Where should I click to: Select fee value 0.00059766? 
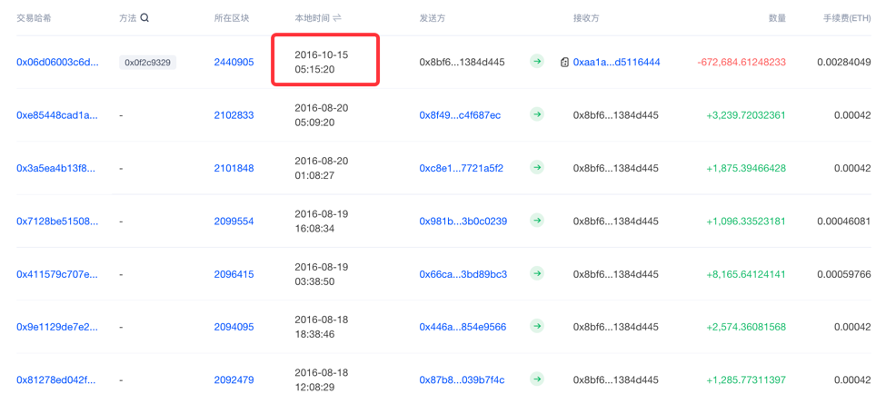coord(844,274)
